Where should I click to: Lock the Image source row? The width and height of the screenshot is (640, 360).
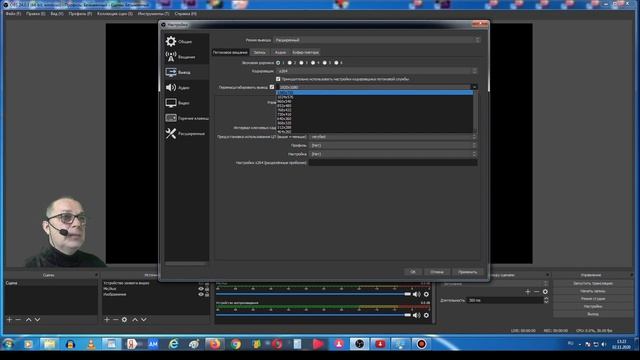coord(207,294)
